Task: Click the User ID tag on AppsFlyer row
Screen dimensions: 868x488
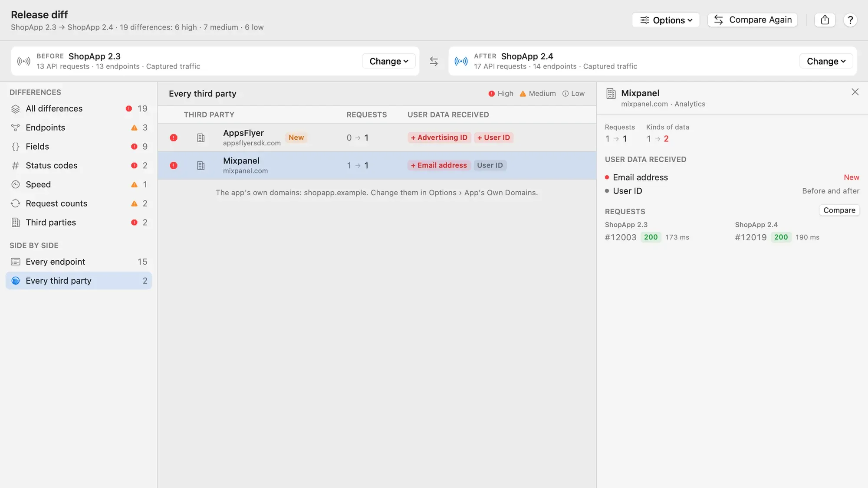Action: tap(493, 138)
